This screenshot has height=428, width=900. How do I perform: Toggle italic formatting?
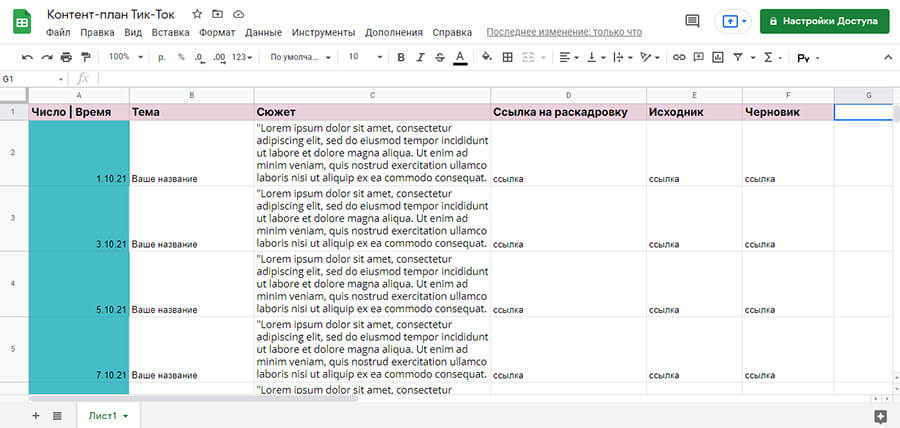tap(420, 57)
